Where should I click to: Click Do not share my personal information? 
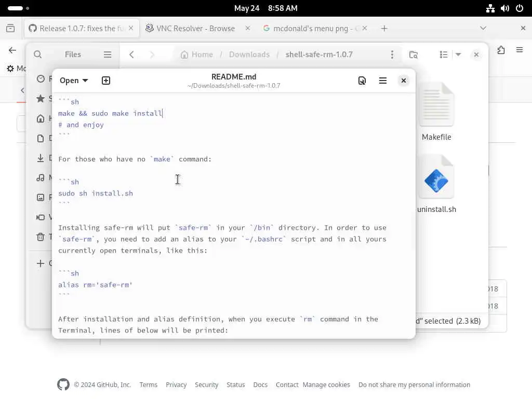(x=414, y=385)
